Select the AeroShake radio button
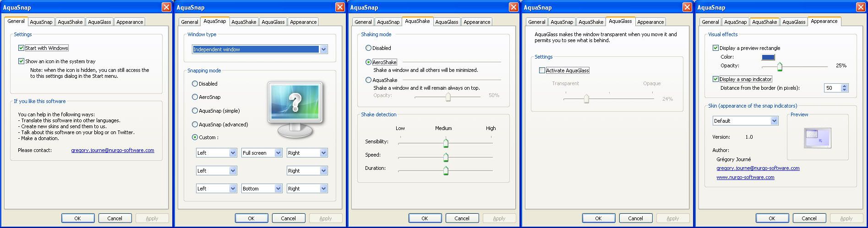The height and width of the screenshot is (228, 868). coord(368,62)
